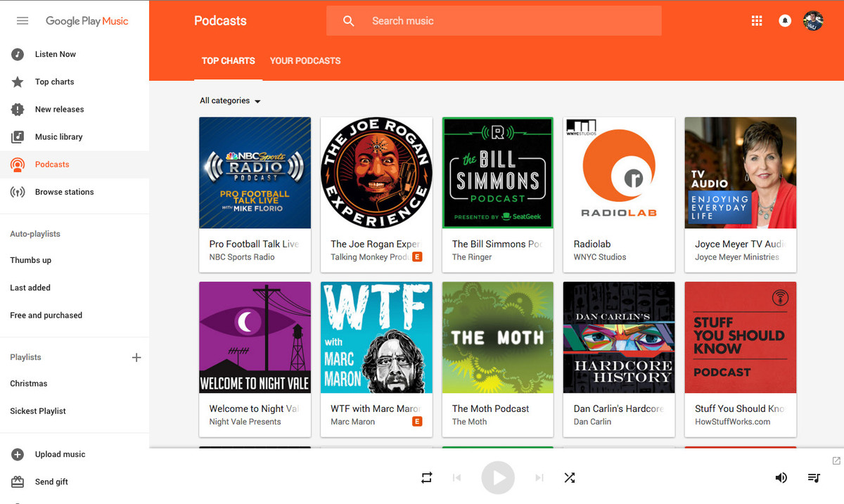Open the Welcome to Night Vale artwork

point(255,337)
